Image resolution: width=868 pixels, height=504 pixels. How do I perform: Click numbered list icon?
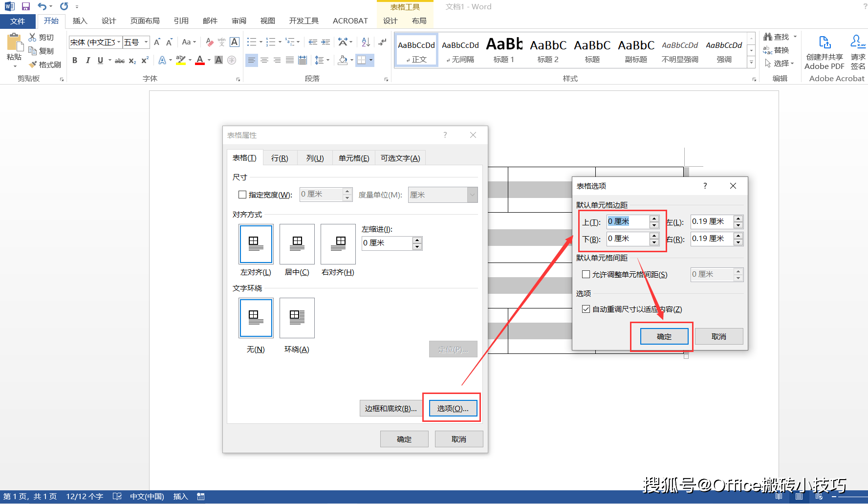pyautogui.click(x=271, y=42)
